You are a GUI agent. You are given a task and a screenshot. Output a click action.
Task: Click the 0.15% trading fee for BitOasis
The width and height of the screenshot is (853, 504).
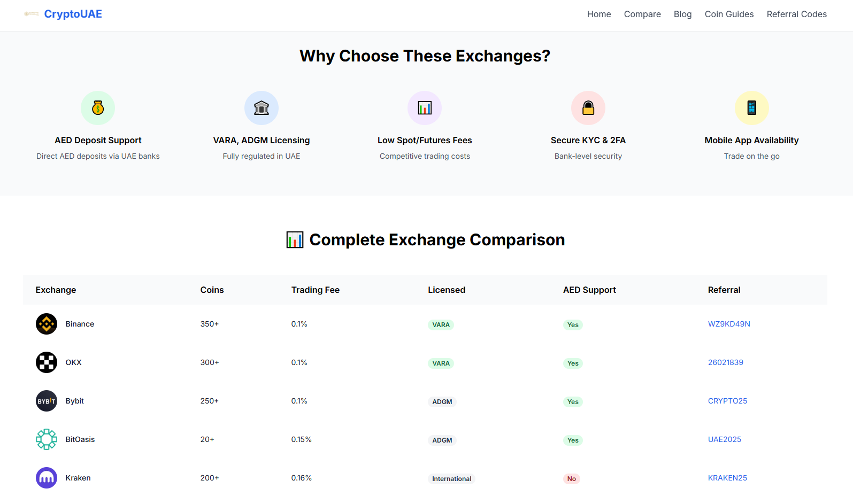(302, 439)
